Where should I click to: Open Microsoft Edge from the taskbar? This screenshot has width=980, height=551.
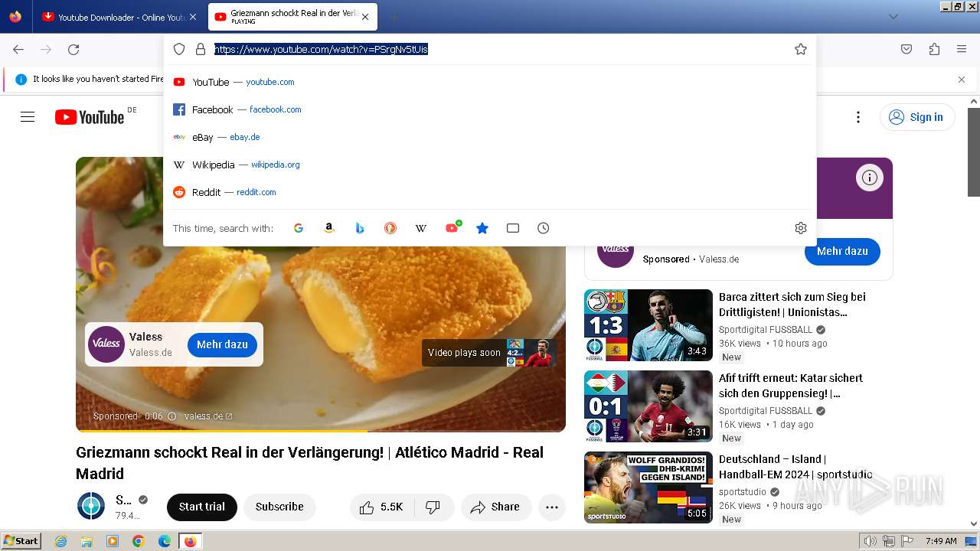point(165,541)
